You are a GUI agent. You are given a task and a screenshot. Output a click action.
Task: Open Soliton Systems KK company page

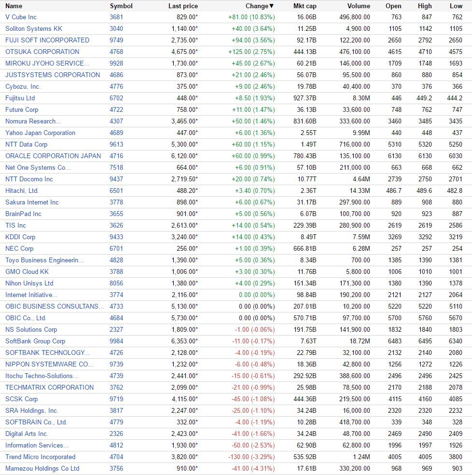coord(34,28)
